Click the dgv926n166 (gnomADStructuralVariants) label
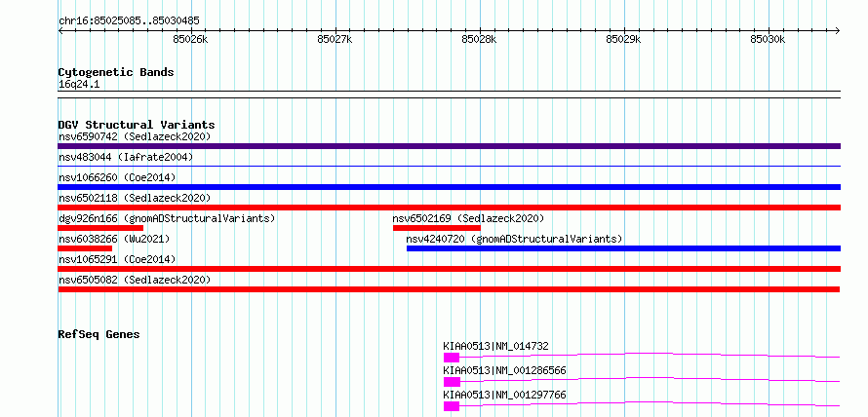This screenshot has height=417, width=868. (167, 218)
